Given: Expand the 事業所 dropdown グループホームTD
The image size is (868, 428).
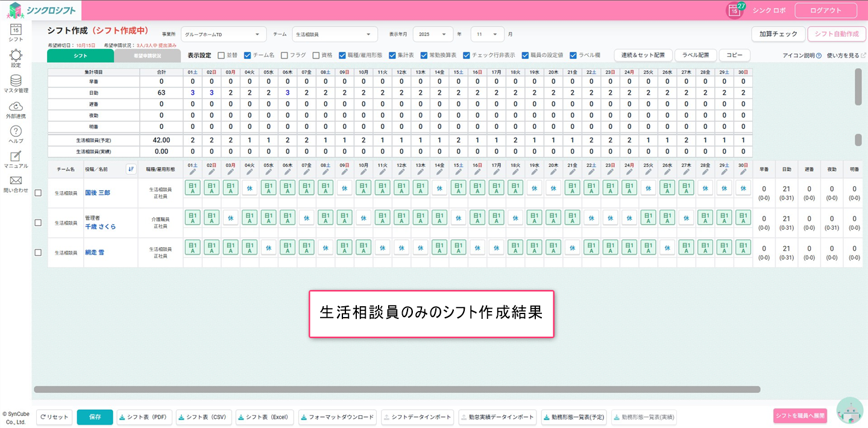Looking at the screenshot, I should point(223,34).
